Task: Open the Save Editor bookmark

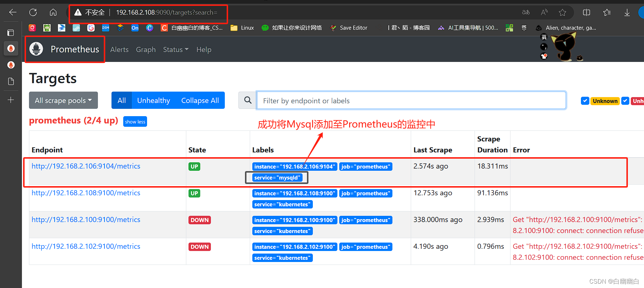Action: [349, 28]
